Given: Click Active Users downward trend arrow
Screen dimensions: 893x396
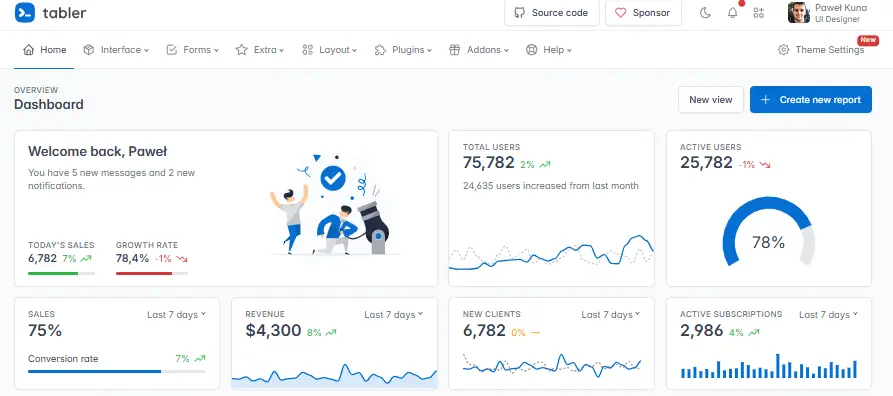Looking at the screenshot, I should point(765,165).
